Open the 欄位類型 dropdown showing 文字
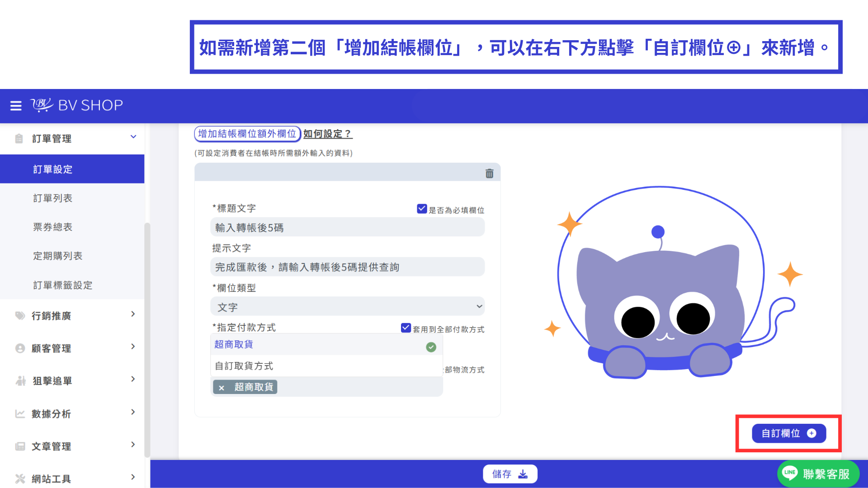This screenshot has width=868, height=488. pos(347,307)
